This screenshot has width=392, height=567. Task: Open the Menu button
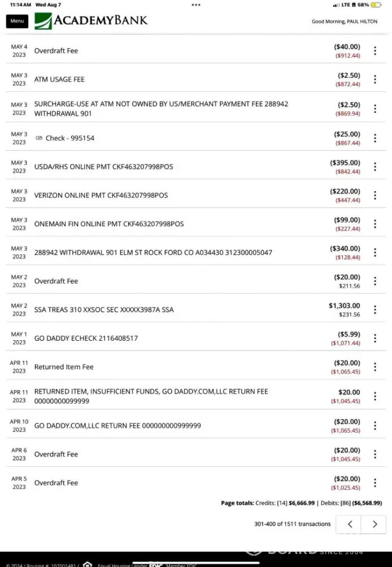[x=17, y=21]
